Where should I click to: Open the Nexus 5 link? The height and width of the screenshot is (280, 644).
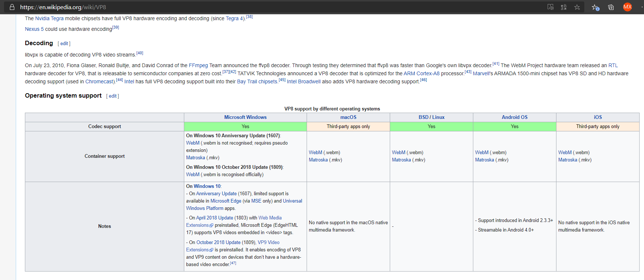(x=34, y=29)
